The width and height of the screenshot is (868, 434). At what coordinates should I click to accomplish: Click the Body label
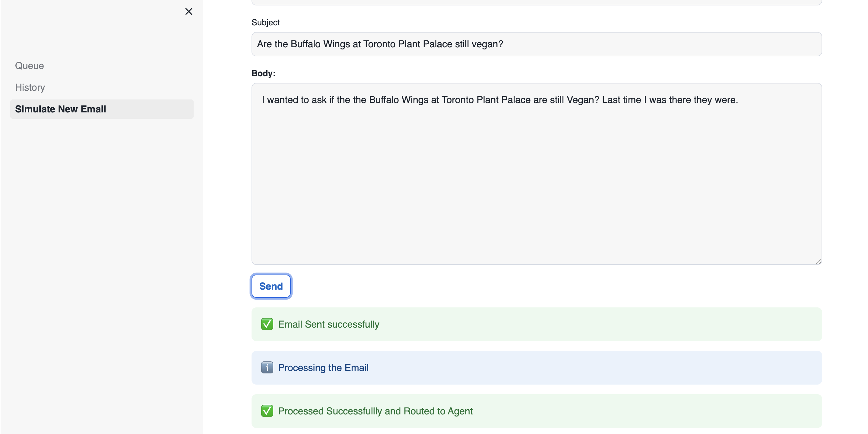pyautogui.click(x=263, y=74)
